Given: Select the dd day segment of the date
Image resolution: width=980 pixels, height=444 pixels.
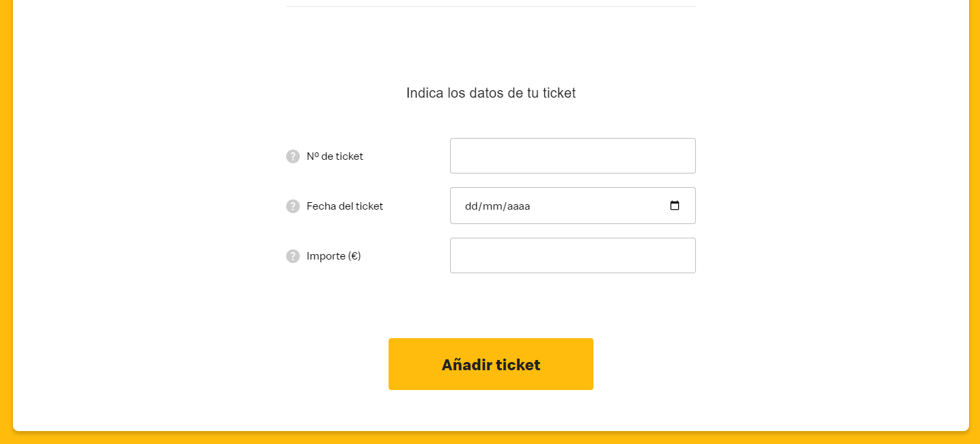Looking at the screenshot, I should pos(471,206).
